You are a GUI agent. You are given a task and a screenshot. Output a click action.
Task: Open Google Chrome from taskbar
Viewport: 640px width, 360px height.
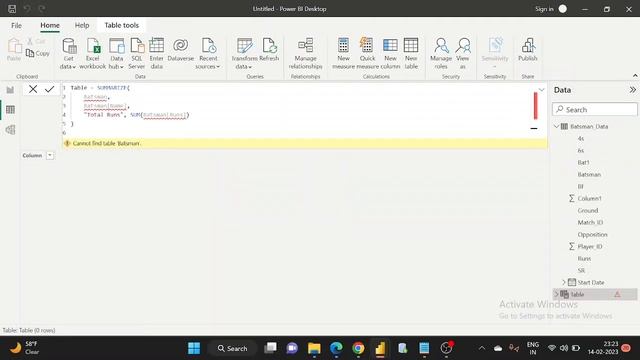coord(358,348)
